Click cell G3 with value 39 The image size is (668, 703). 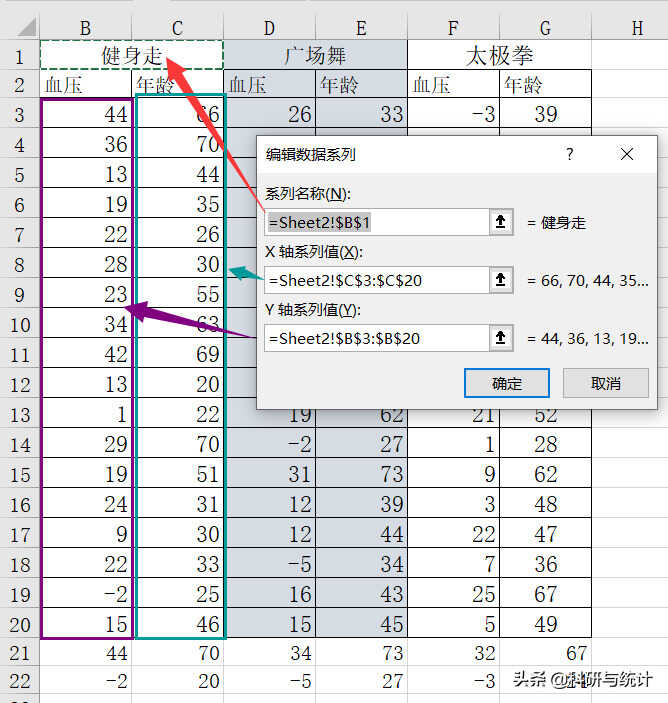(x=545, y=113)
